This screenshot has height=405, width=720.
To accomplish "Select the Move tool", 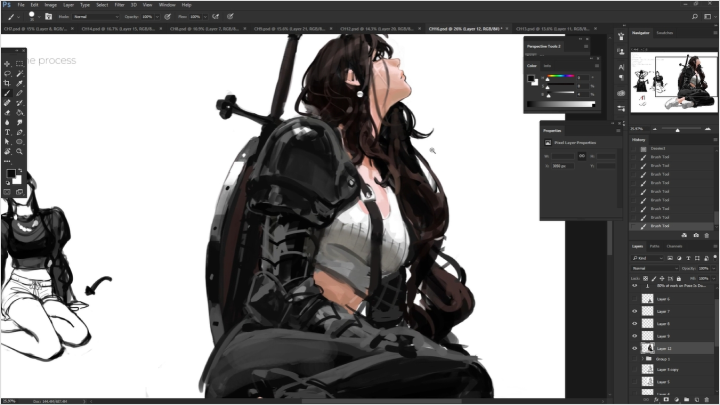I will tap(7, 64).
